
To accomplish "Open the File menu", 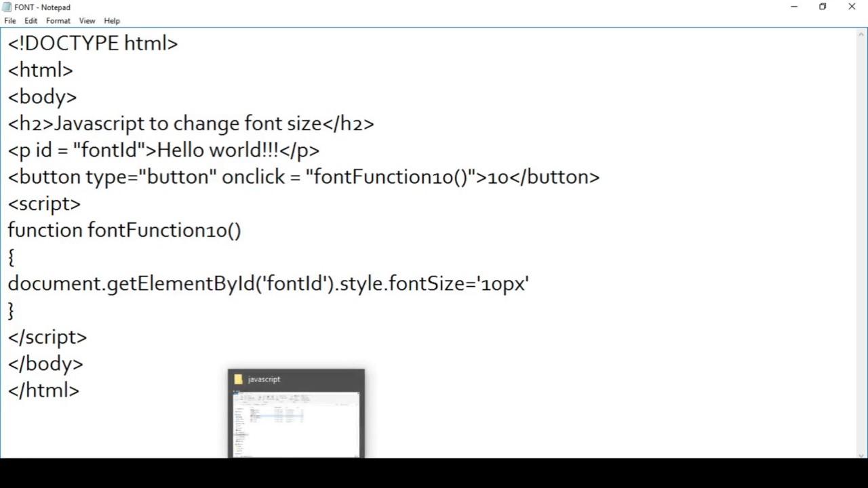I will [x=10, y=21].
